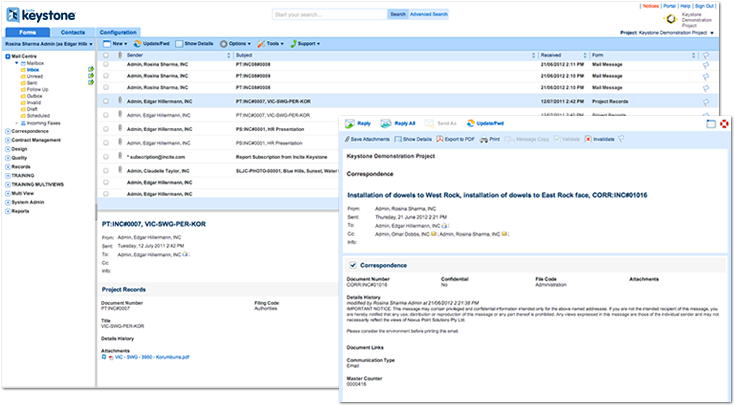734x405 pixels.
Task: Open the Sent folder action icon
Action: pyautogui.click(x=91, y=82)
